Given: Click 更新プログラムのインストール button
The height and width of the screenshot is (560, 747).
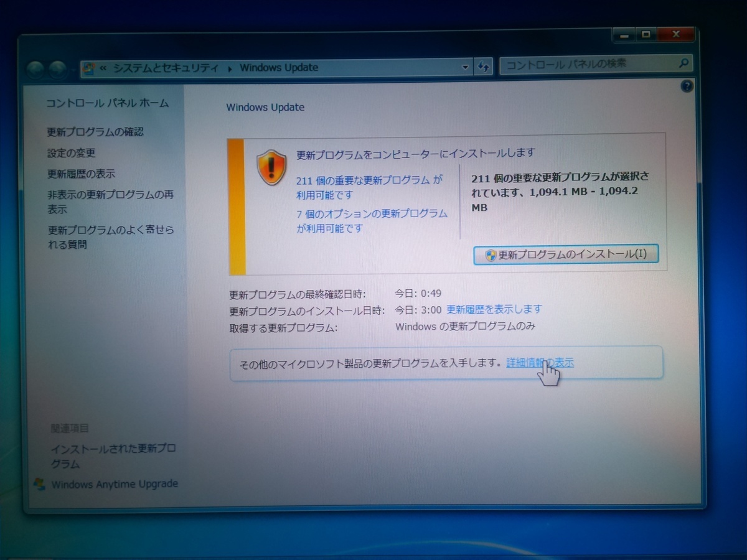Looking at the screenshot, I should [566, 254].
